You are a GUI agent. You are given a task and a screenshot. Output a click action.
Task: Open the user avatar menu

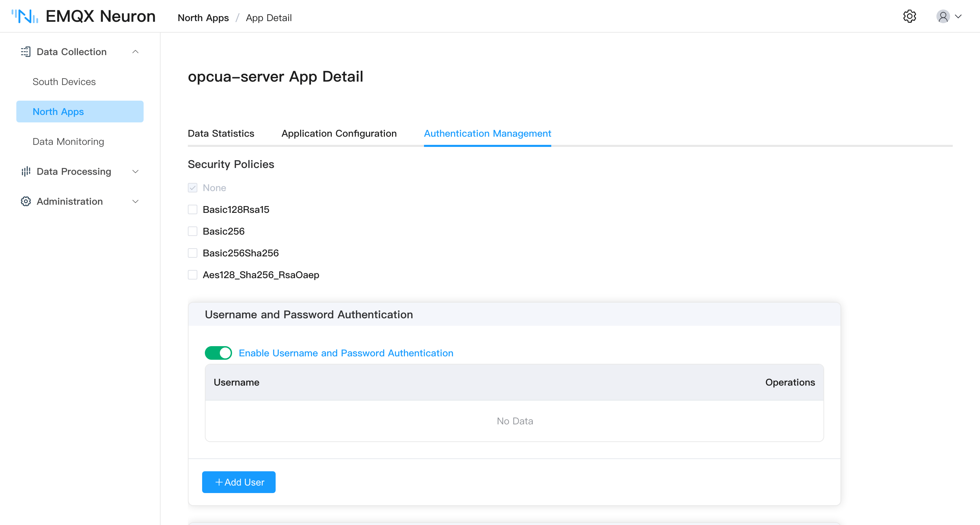click(x=943, y=16)
